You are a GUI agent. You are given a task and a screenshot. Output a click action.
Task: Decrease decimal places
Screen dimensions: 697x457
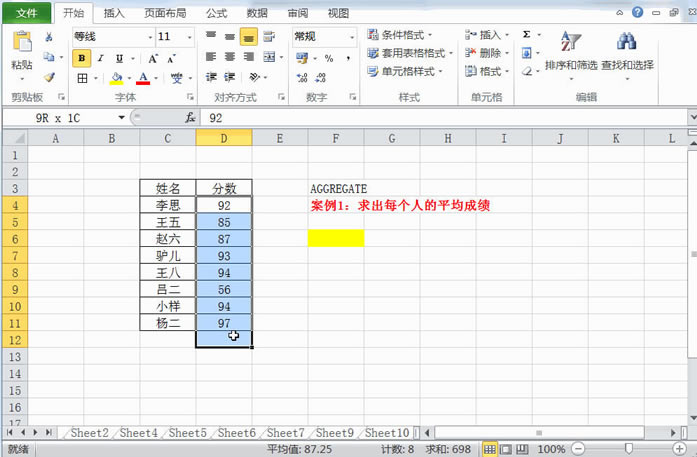tap(320, 78)
